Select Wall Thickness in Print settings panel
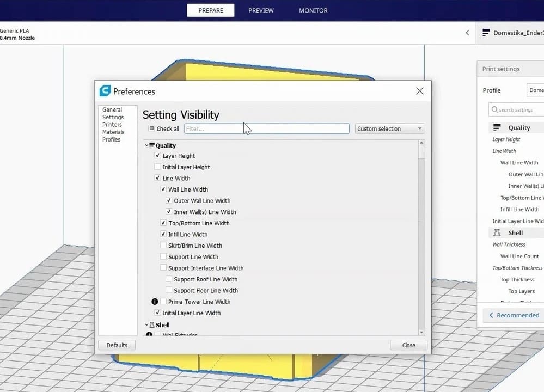544x392 pixels. click(509, 244)
